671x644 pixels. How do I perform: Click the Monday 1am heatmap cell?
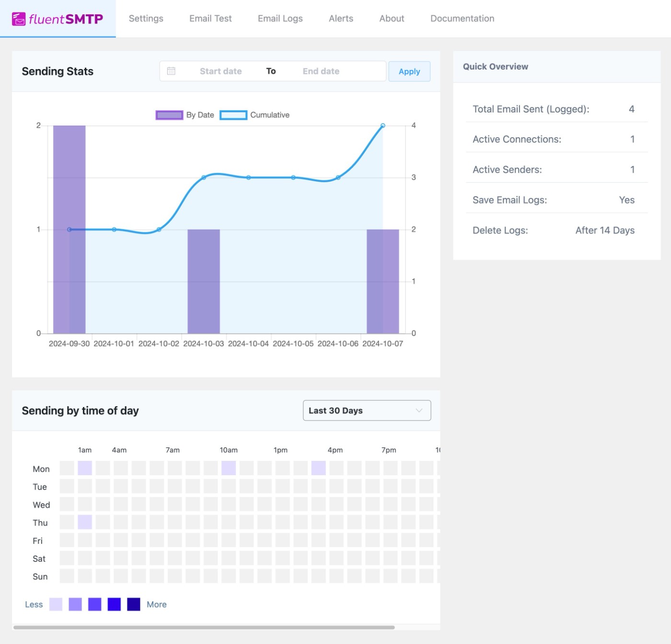85,468
